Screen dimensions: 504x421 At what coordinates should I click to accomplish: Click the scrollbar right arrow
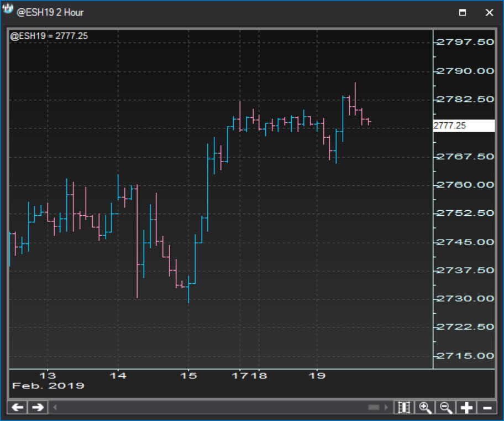point(386,408)
